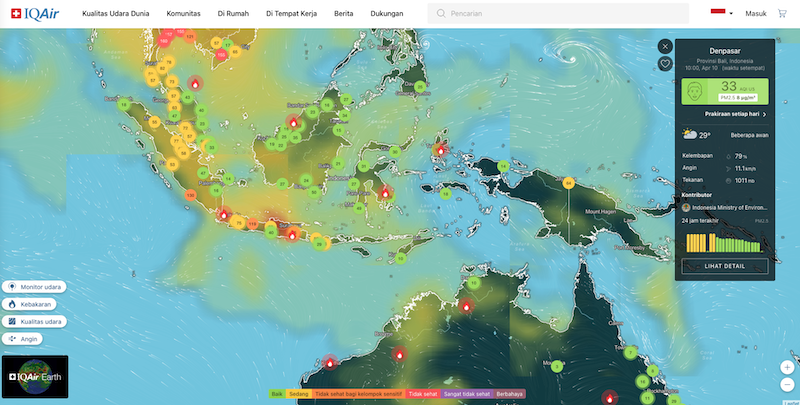Click the Beberapa awan weather icon

click(x=690, y=135)
